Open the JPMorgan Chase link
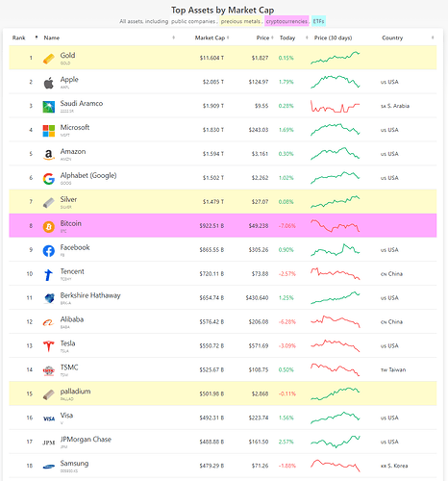Viewport: 448px width, 481px height. pos(86,440)
